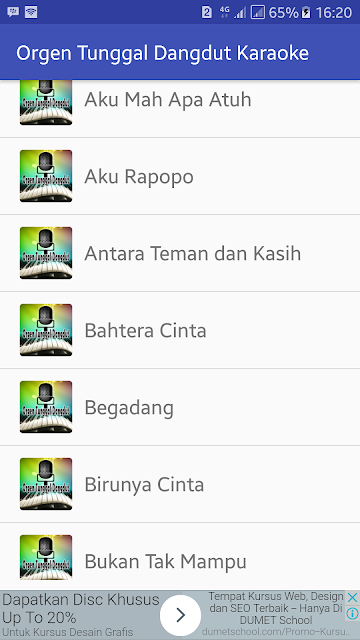Select Bukan Tak Mampu song
This screenshot has width=360, height=640.
(x=180, y=556)
